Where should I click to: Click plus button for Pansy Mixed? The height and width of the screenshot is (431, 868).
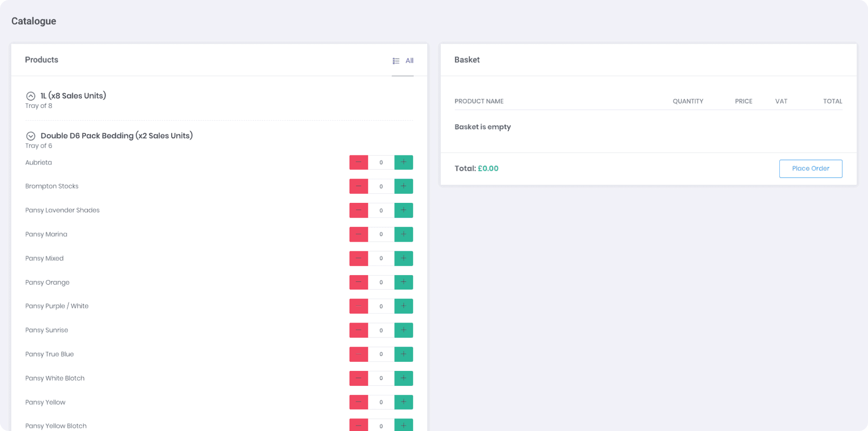403,258
